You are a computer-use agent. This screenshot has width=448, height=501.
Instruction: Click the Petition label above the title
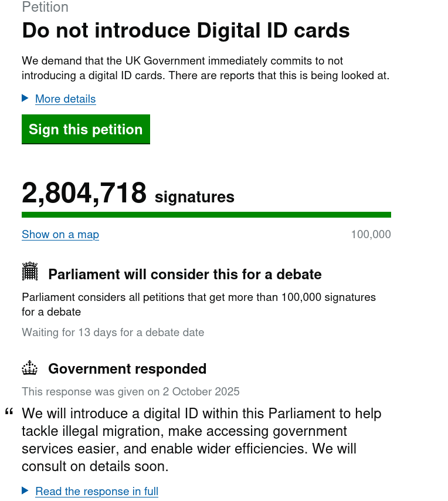tap(45, 7)
